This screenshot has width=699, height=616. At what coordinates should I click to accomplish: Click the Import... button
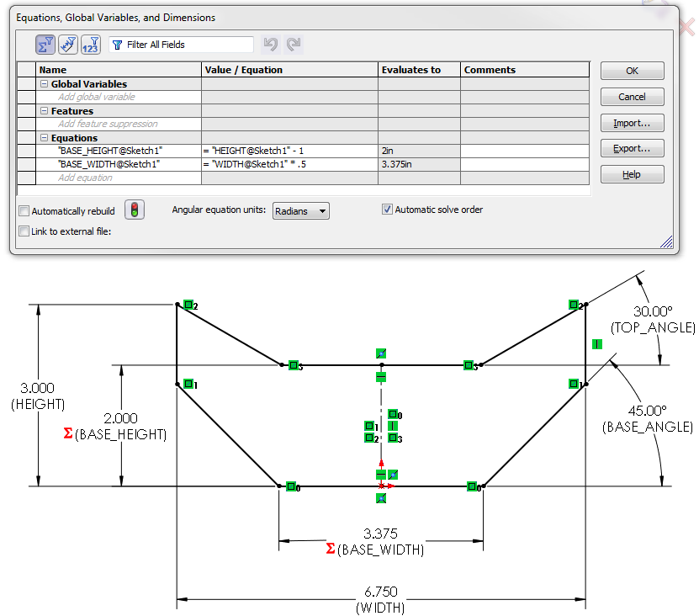(632, 123)
